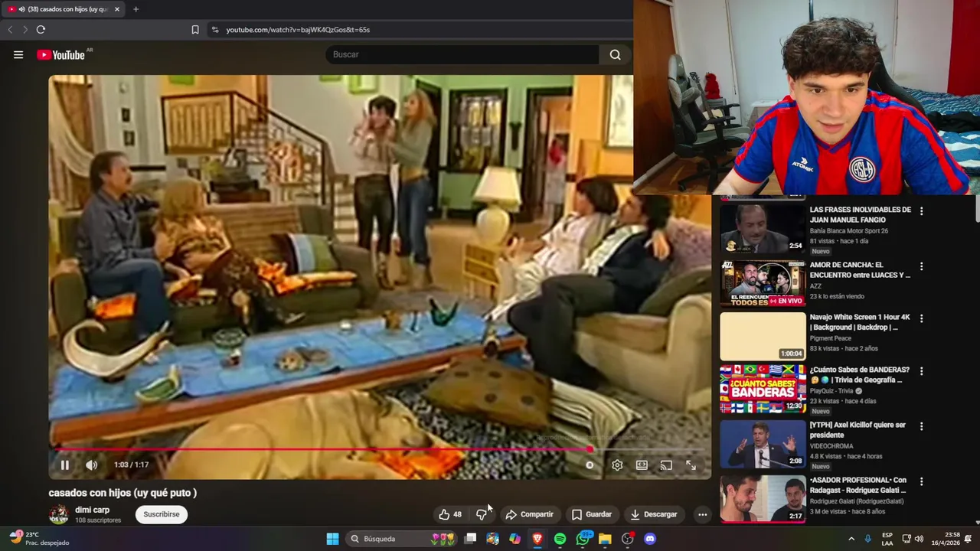980x551 pixels.
Task: Open more actions ellipsis under the video
Action: [x=702, y=514]
